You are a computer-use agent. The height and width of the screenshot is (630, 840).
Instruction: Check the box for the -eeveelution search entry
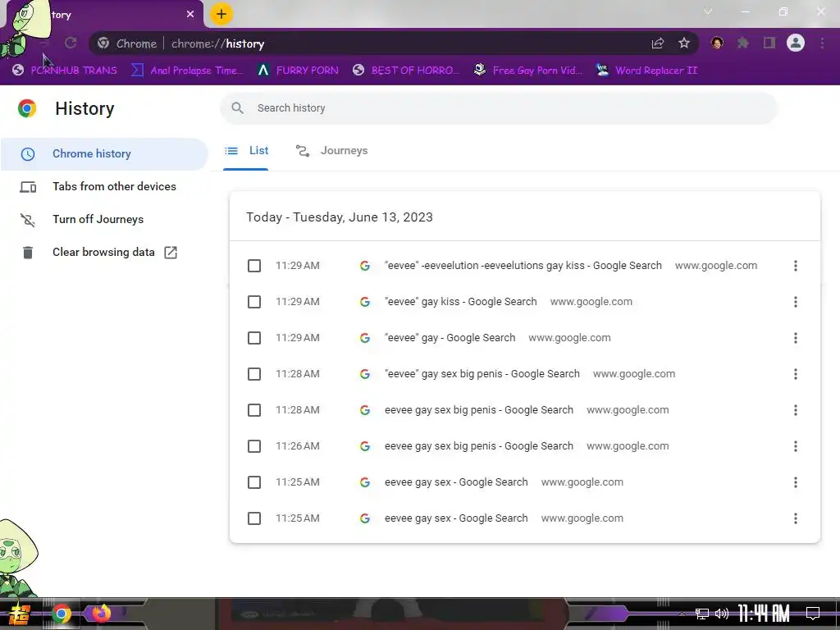[x=254, y=266]
